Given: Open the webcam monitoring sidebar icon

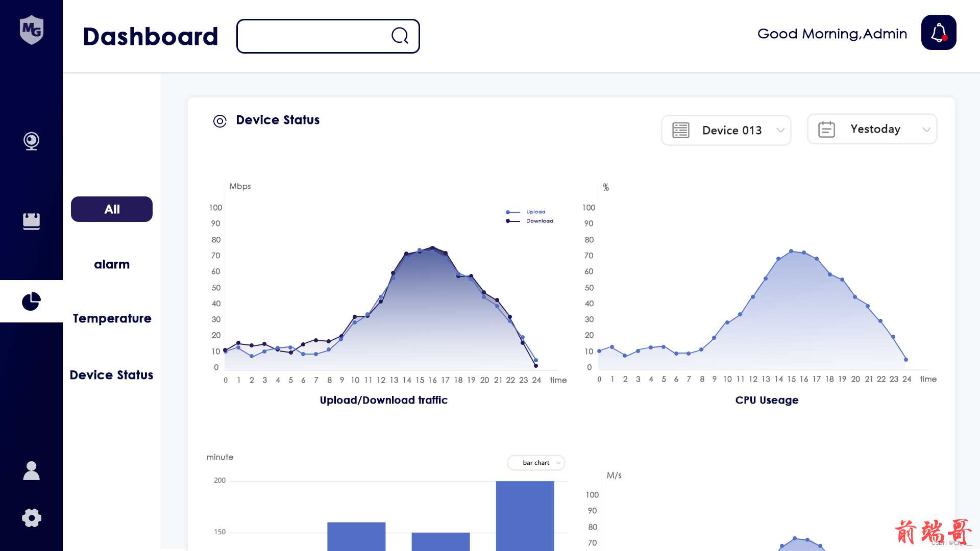Looking at the screenshot, I should (31, 141).
